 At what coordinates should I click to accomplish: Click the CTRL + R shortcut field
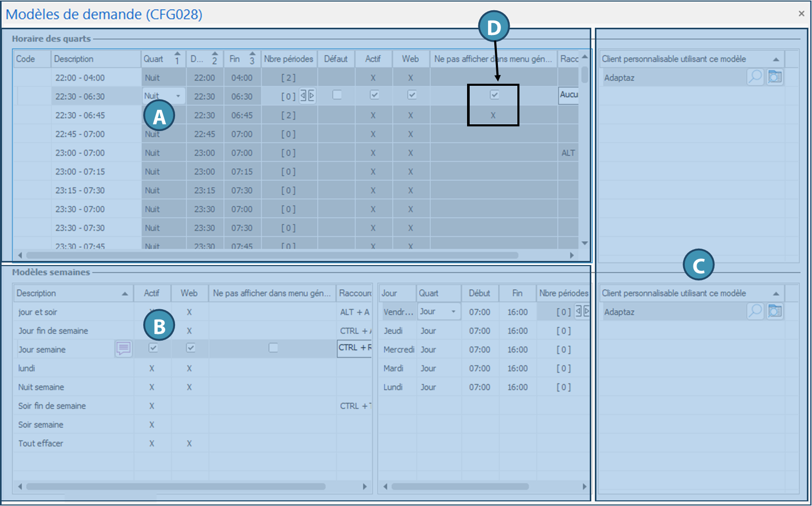pyautogui.click(x=354, y=348)
